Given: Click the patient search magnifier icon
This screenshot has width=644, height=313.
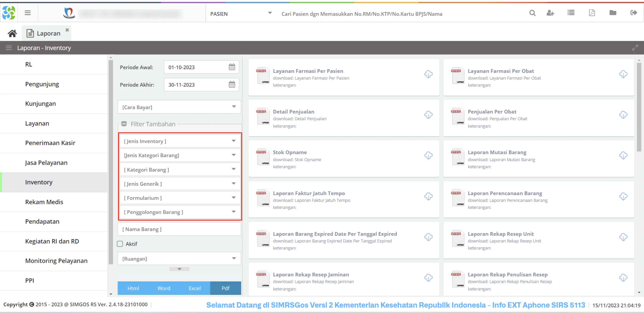Looking at the screenshot, I should tap(532, 13).
